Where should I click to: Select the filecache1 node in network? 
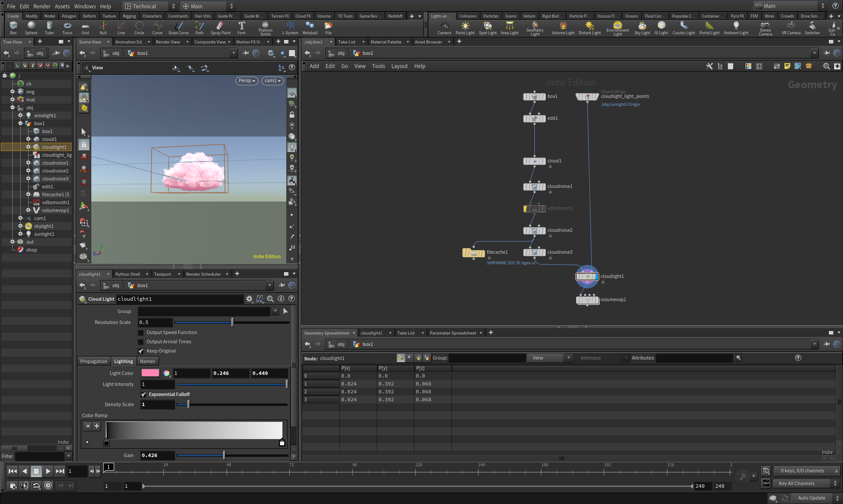[473, 253]
